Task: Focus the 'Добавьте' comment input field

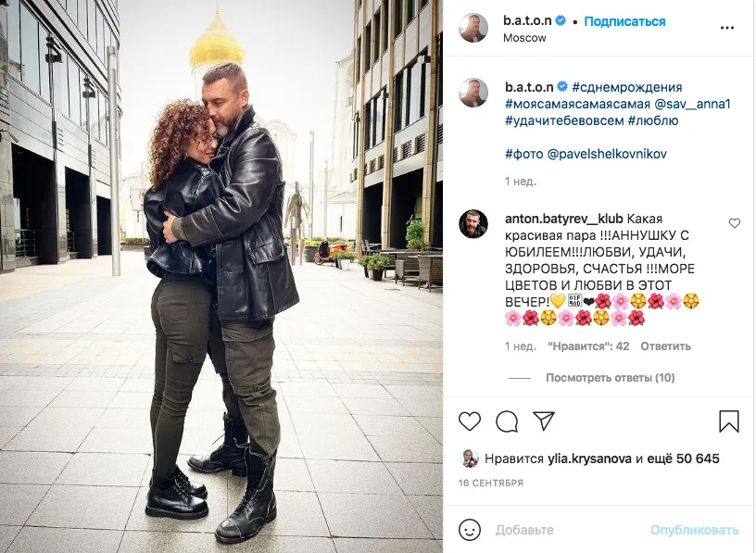Action: coord(569,530)
